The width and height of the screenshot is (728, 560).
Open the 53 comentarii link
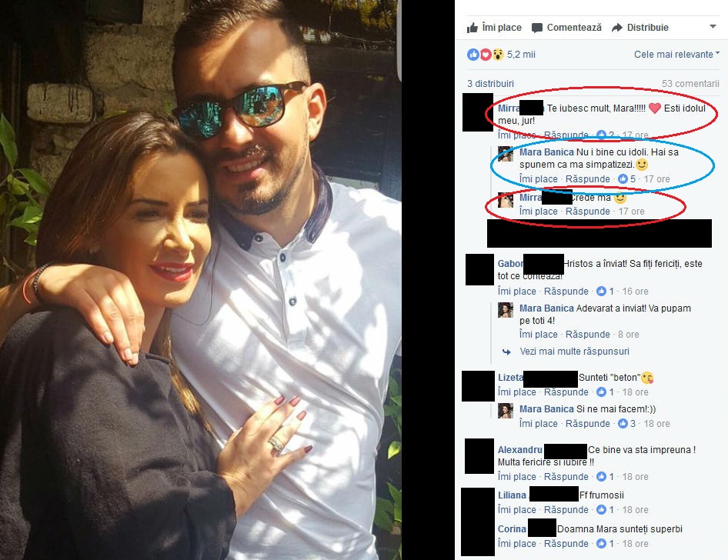point(690,84)
